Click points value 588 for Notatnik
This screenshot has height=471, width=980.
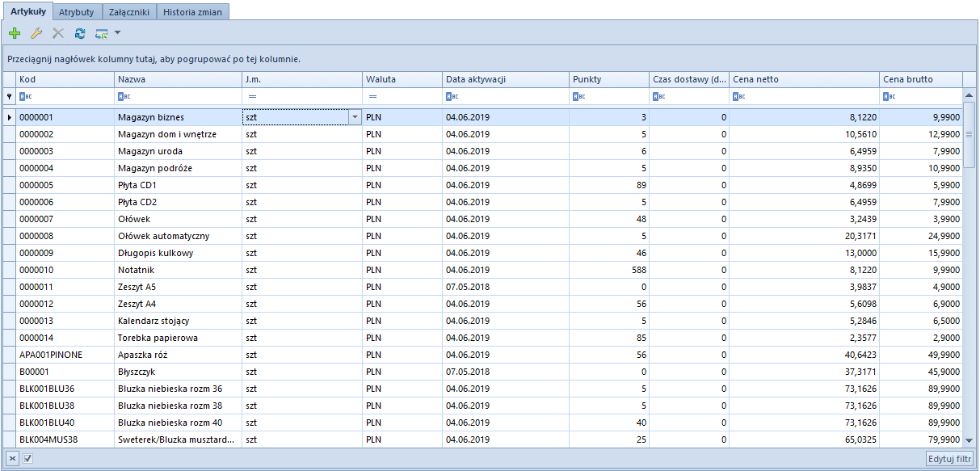click(608, 270)
